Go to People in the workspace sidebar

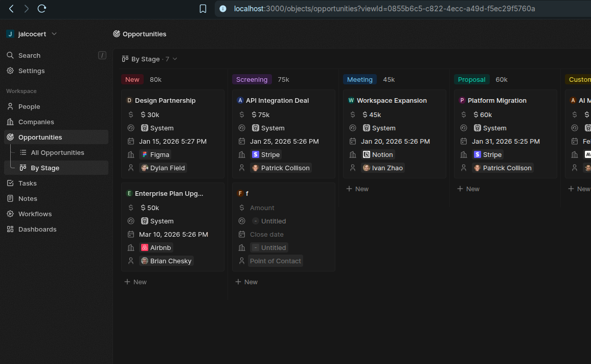pos(29,106)
